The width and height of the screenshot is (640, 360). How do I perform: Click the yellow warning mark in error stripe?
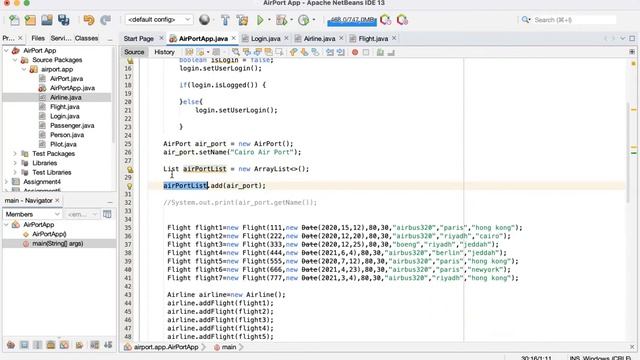click(x=633, y=109)
